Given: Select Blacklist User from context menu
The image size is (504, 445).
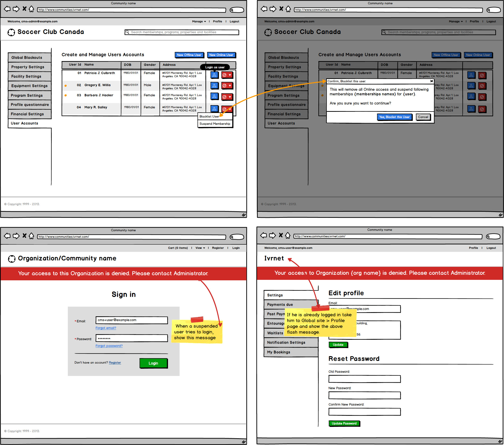Looking at the screenshot, I should pyautogui.click(x=209, y=116).
